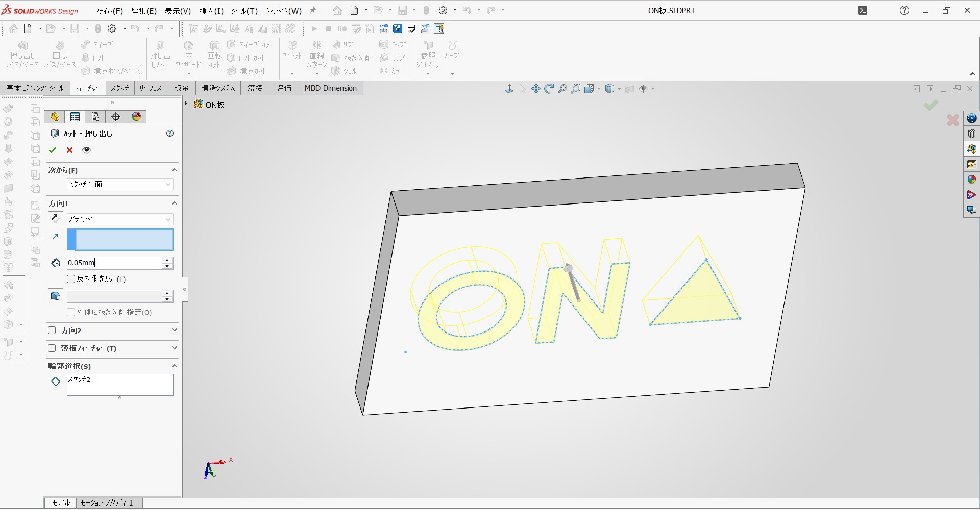Pin the menu bar
Image resolution: width=980 pixels, height=510 pixels.
tap(313, 10)
